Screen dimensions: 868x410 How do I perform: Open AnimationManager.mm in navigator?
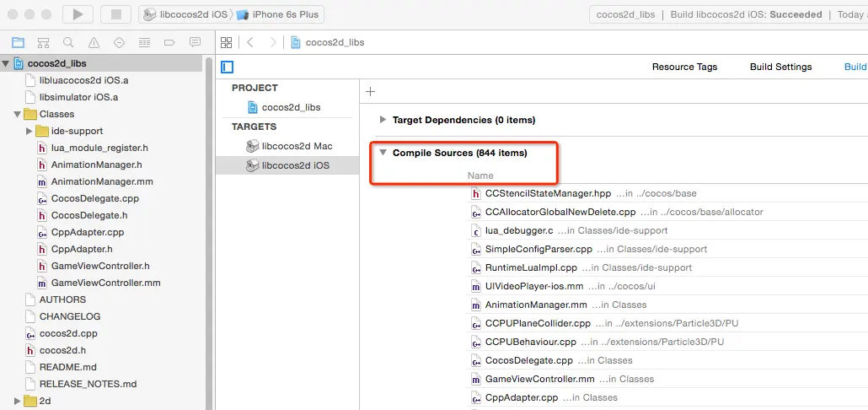tap(103, 181)
